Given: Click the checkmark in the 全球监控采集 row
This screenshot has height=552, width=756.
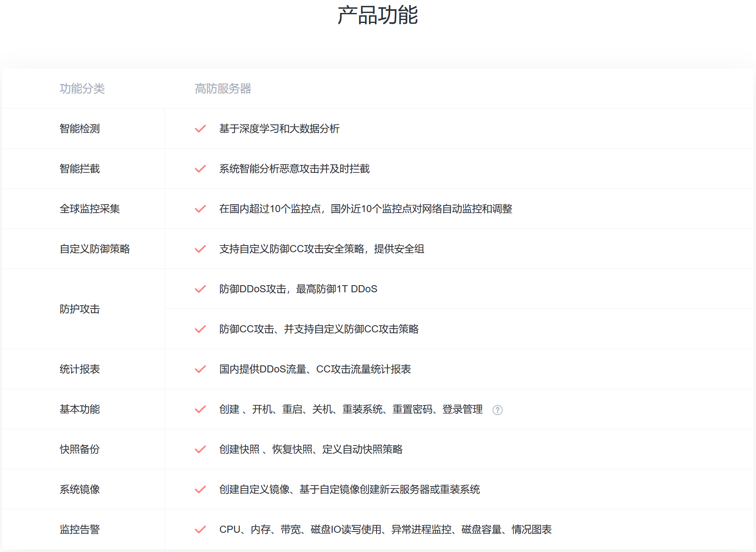Looking at the screenshot, I should pos(200,209).
